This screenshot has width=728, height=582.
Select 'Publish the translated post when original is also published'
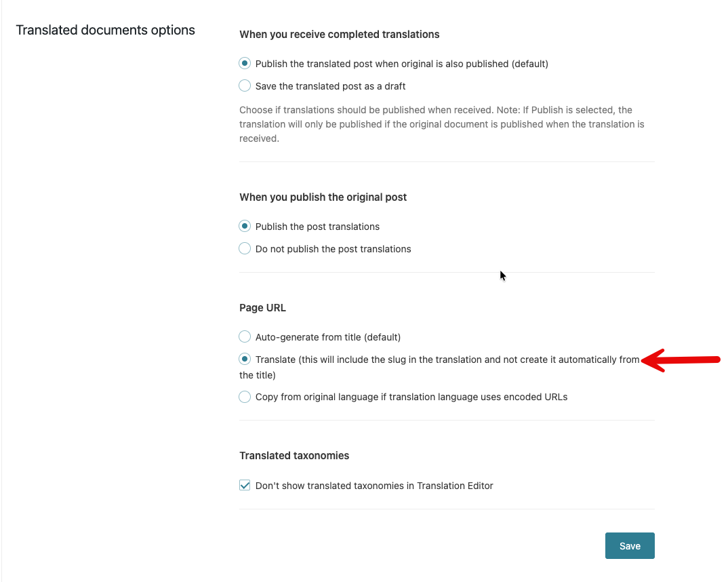[245, 64]
